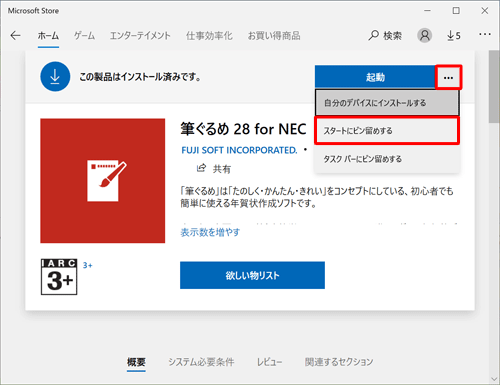Click the vertical scrollbar thumb

point(494,87)
